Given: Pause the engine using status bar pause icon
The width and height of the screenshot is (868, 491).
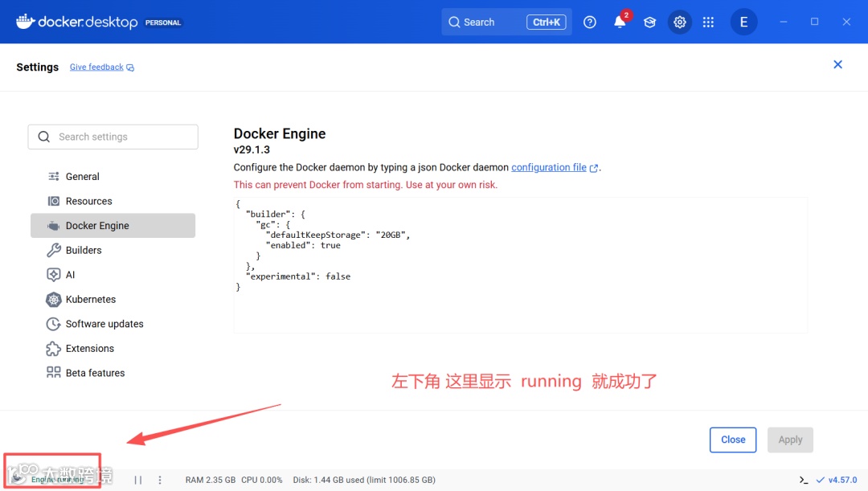Looking at the screenshot, I should coord(138,480).
